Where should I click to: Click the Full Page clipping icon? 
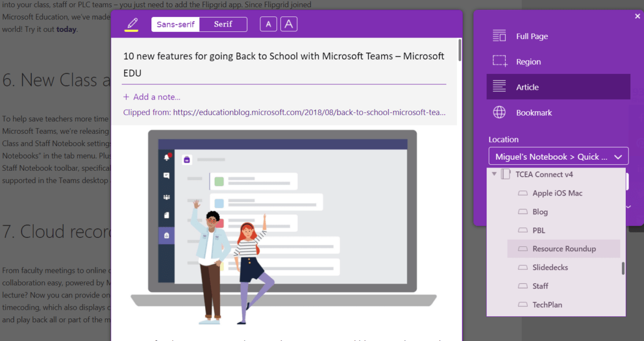pos(500,36)
